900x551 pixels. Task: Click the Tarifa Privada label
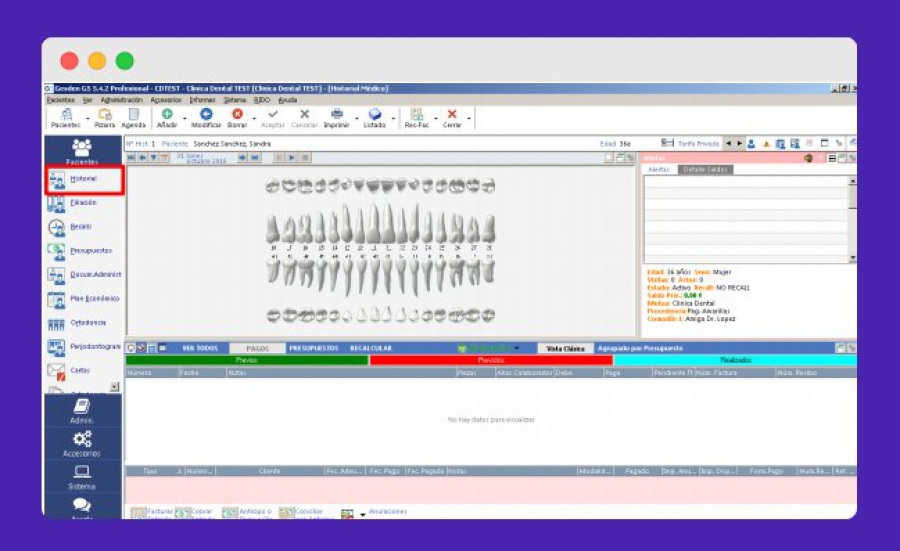click(698, 144)
